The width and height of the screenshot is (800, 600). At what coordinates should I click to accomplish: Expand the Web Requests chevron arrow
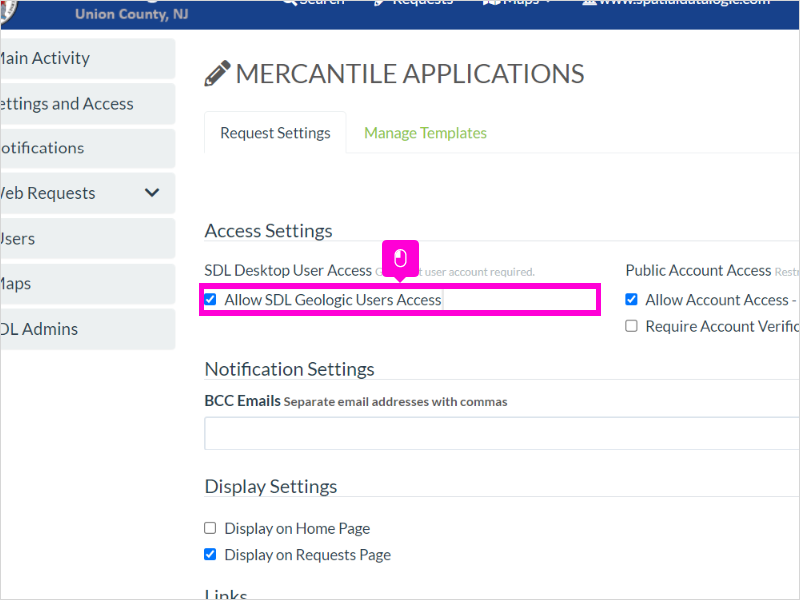pyautogui.click(x=152, y=193)
